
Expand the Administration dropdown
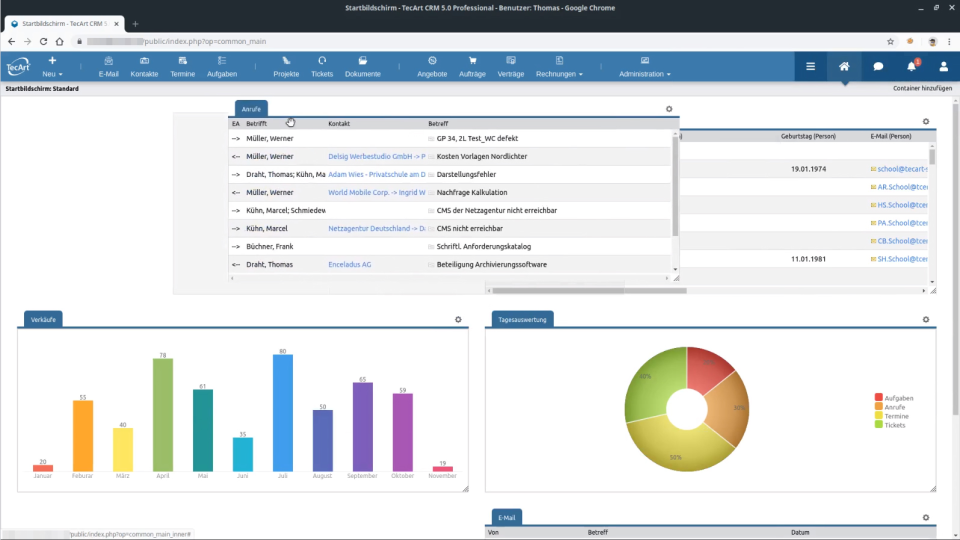(x=645, y=67)
